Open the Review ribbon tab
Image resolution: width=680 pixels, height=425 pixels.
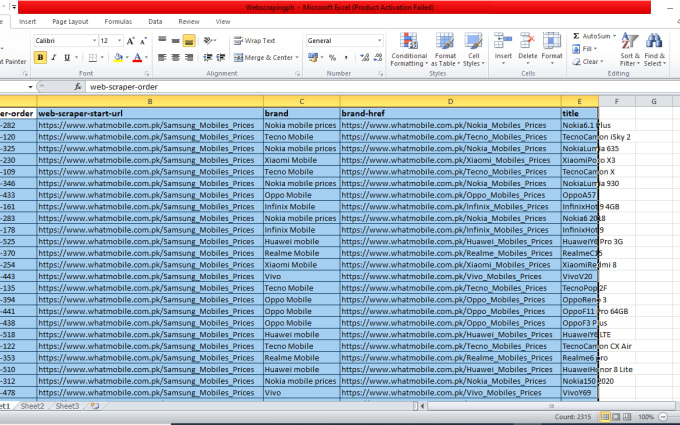pyautogui.click(x=189, y=22)
